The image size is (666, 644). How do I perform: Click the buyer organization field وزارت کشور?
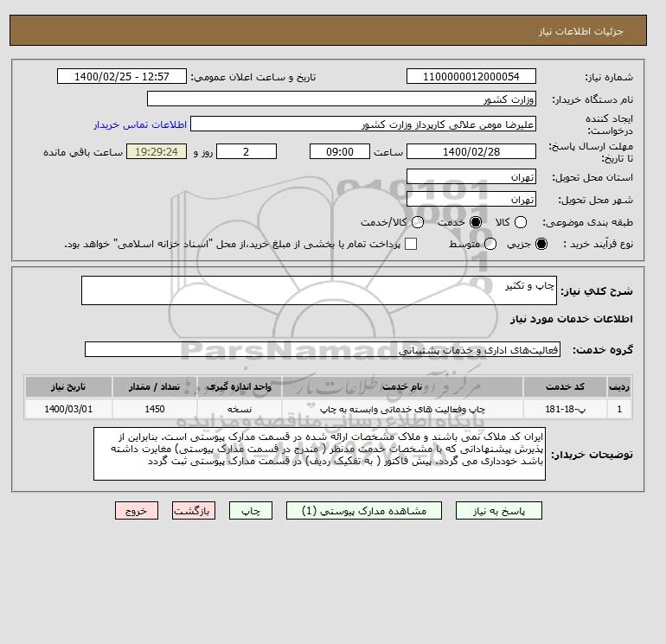(342, 99)
